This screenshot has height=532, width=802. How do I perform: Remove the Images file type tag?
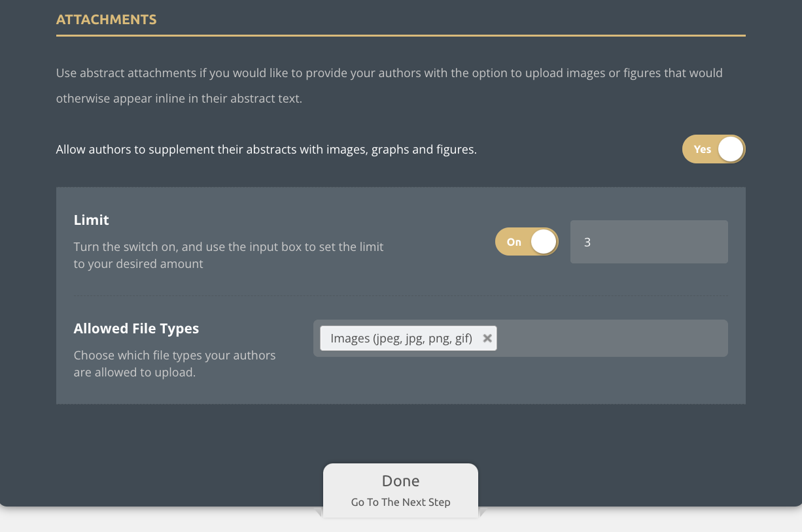(x=487, y=339)
